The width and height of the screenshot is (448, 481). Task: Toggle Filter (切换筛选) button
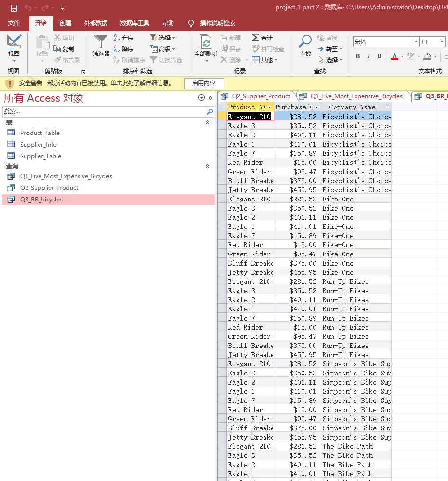[166, 60]
